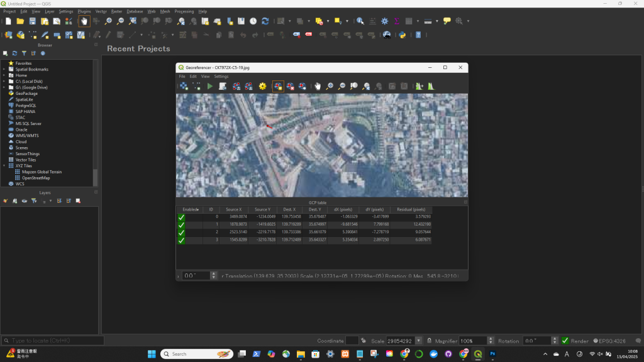Click the Open Raster icon in Georeferencer

coord(184,86)
